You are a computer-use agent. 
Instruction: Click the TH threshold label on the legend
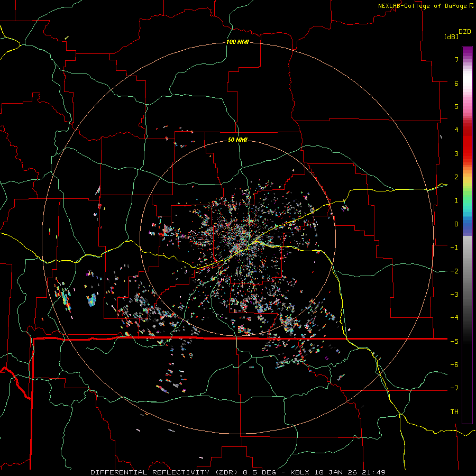454,412
